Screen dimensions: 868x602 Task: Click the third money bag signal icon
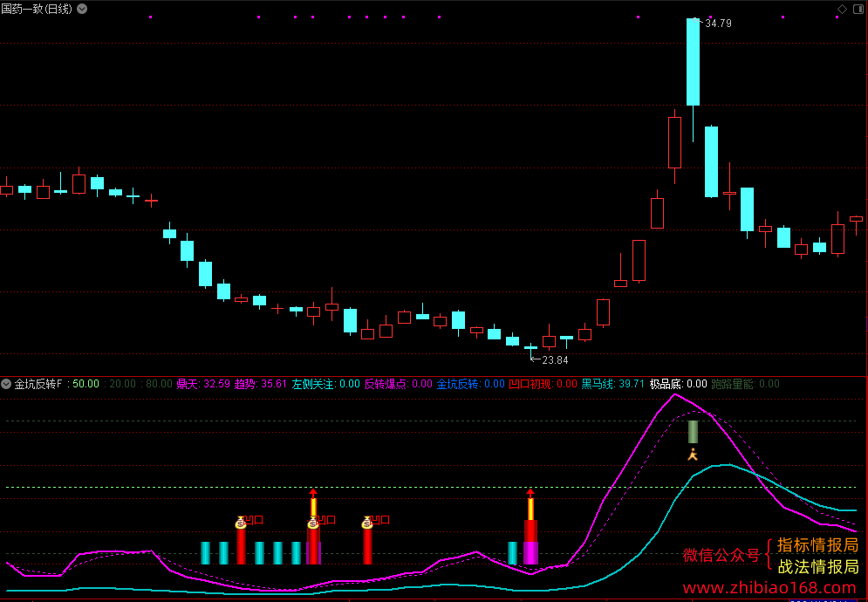pos(367,522)
